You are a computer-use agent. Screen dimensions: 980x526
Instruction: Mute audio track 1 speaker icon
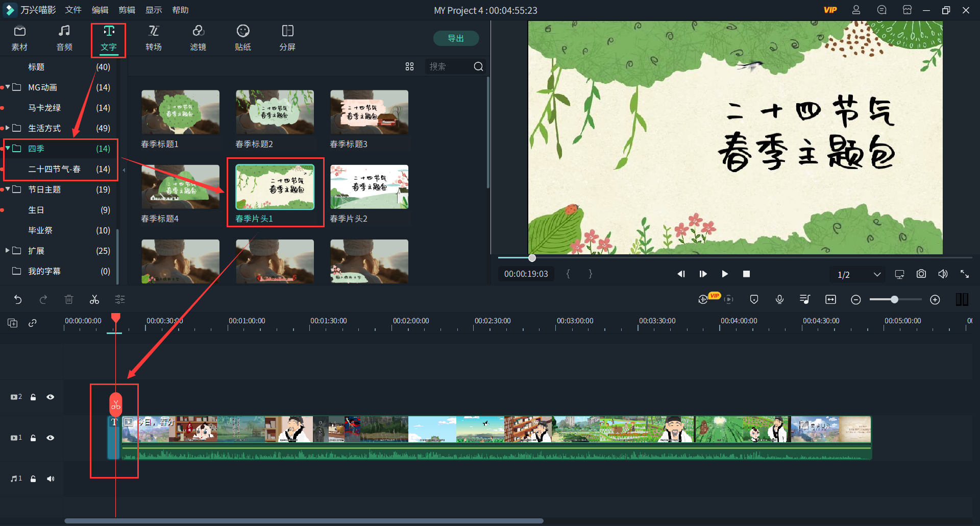pos(50,479)
